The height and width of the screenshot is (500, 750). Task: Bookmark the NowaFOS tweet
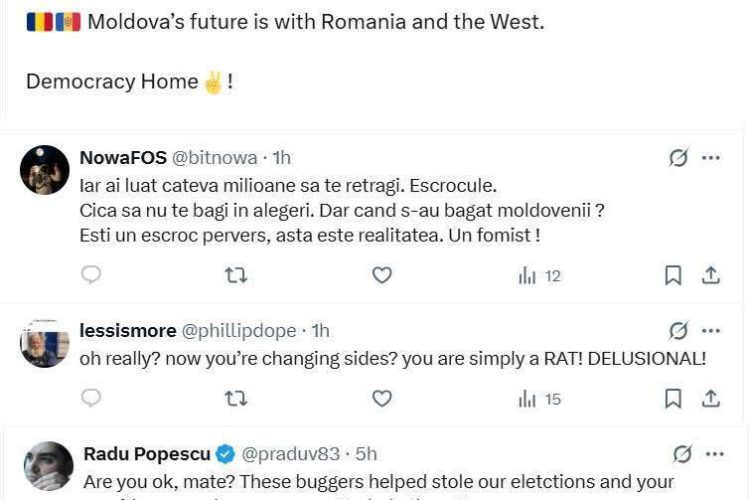pyautogui.click(x=674, y=275)
